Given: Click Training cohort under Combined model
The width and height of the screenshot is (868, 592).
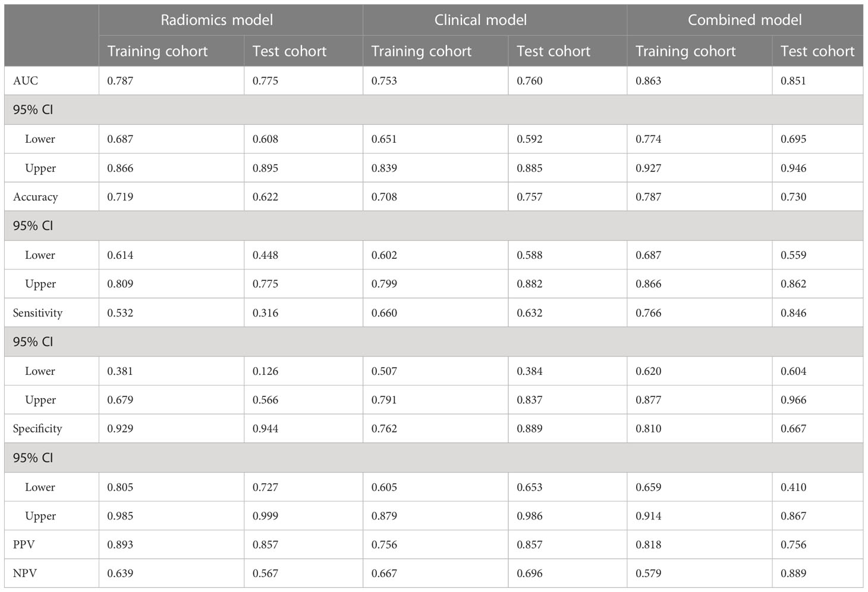Looking at the screenshot, I should pos(685,52).
